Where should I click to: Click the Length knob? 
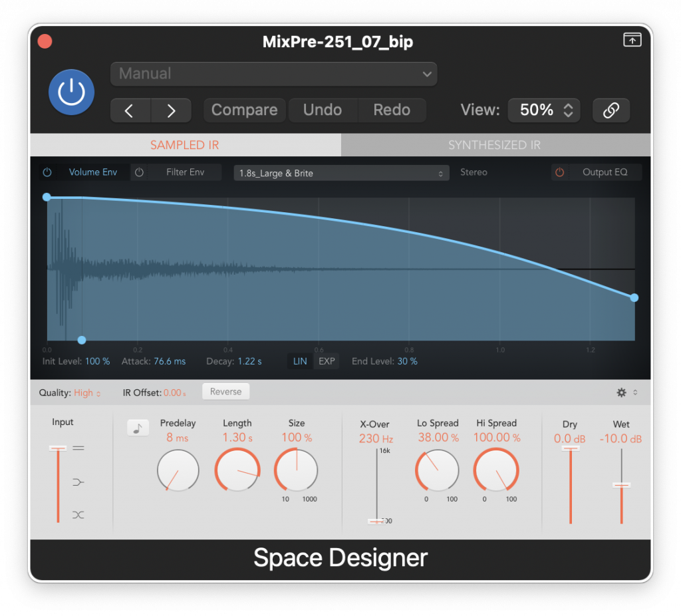click(237, 470)
